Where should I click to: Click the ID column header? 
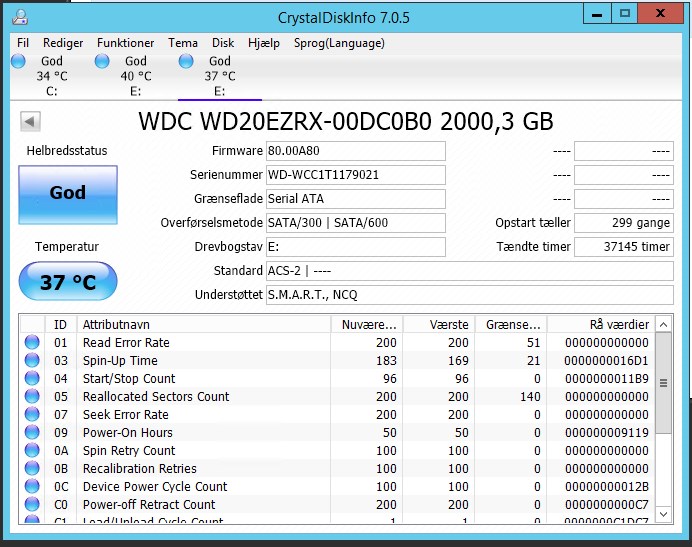(x=60, y=324)
